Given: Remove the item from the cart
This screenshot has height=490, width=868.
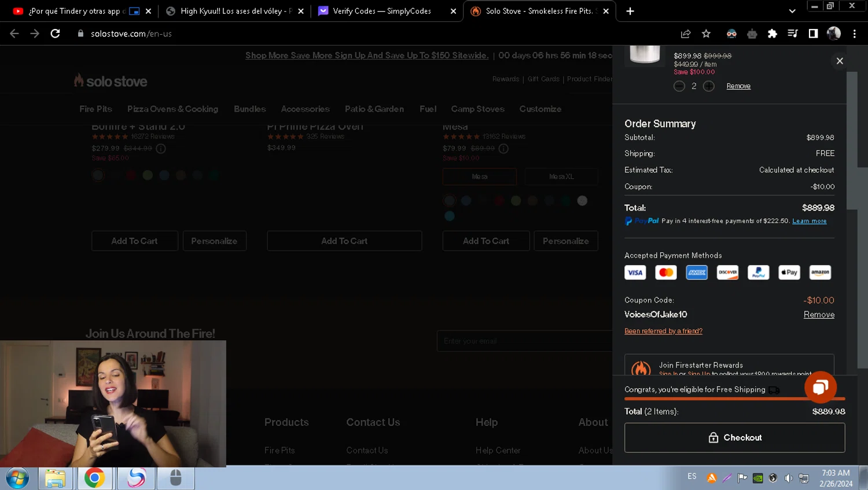Looking at the screenshot, I should point(738,86).
